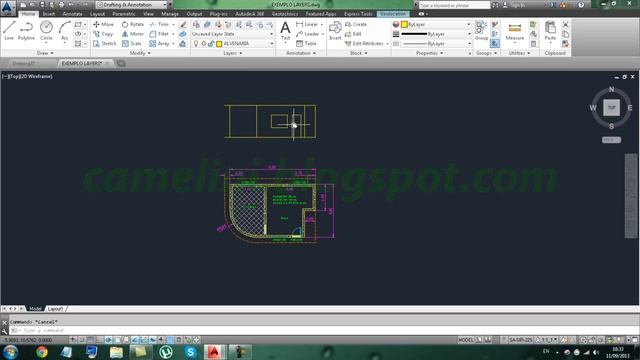The height and width of the screenshot is (360, 640).
Task: Expand the Annotation panel
Action: click(301, 53)
